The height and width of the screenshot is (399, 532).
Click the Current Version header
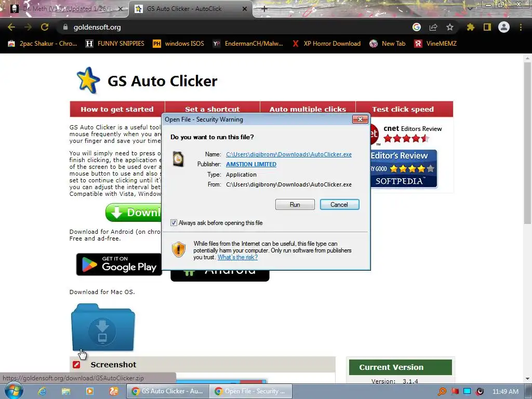coord(401,367)
